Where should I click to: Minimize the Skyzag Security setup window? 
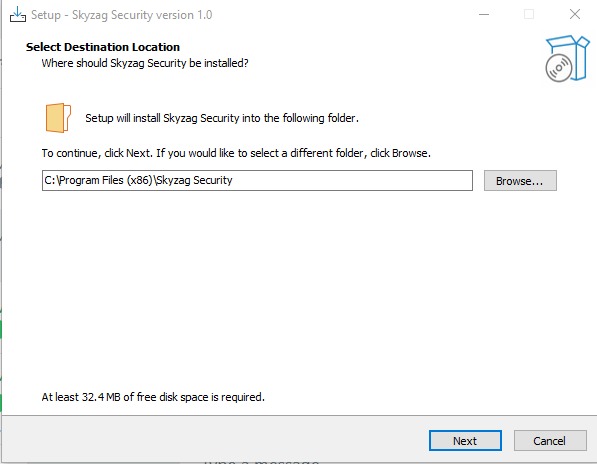coord(484,14)
